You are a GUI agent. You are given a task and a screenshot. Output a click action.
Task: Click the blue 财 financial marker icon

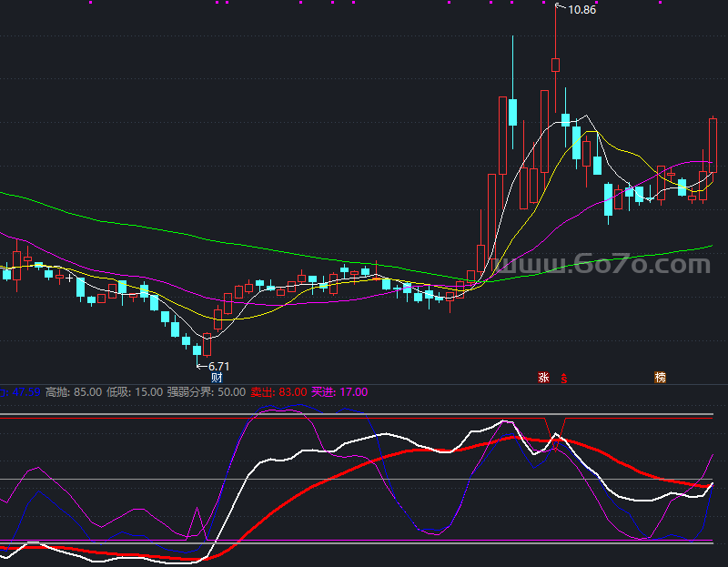(x=217, y=377)
